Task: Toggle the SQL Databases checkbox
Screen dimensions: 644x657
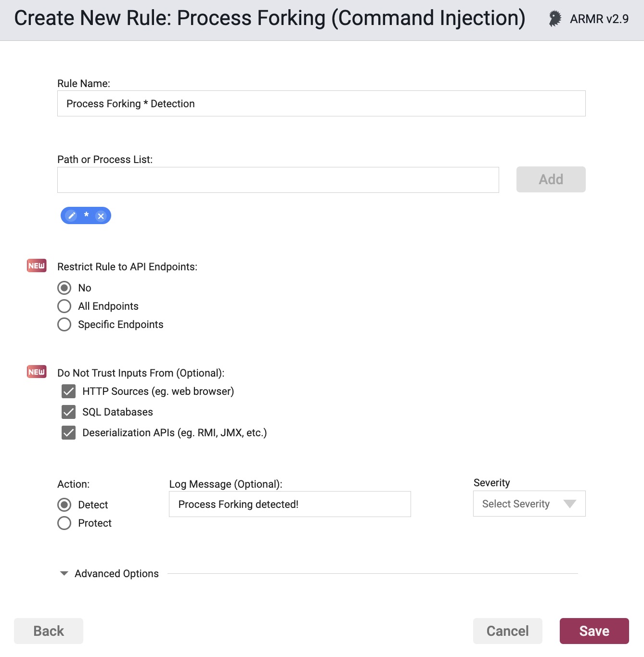Action: 69,412
